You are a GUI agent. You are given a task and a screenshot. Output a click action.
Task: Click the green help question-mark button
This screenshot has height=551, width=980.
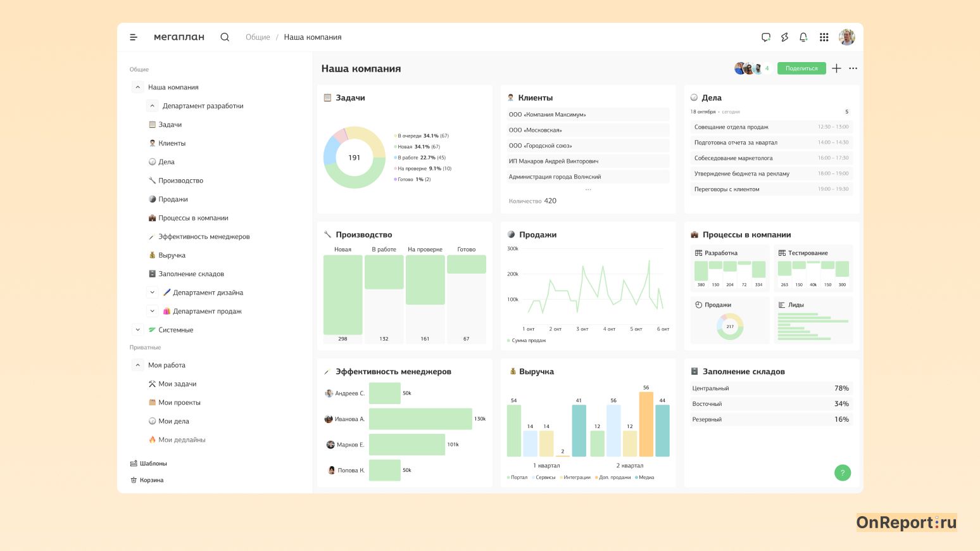[843, 472]
